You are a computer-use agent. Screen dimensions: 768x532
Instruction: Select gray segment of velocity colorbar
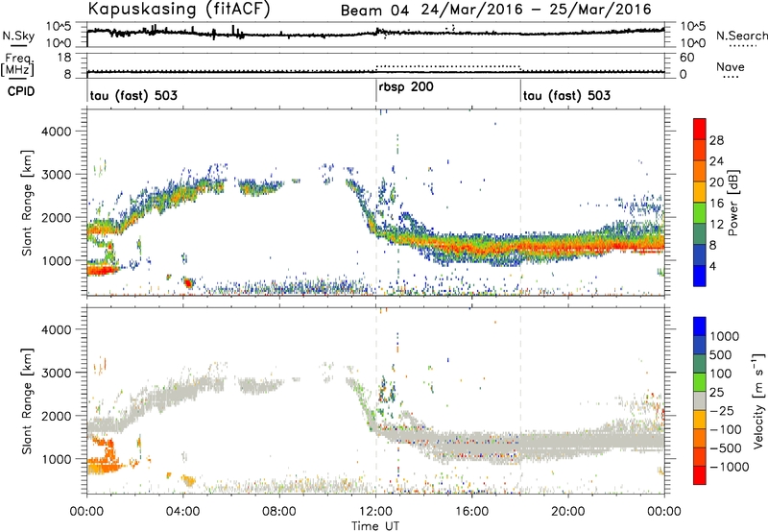[x=700, y=401]
